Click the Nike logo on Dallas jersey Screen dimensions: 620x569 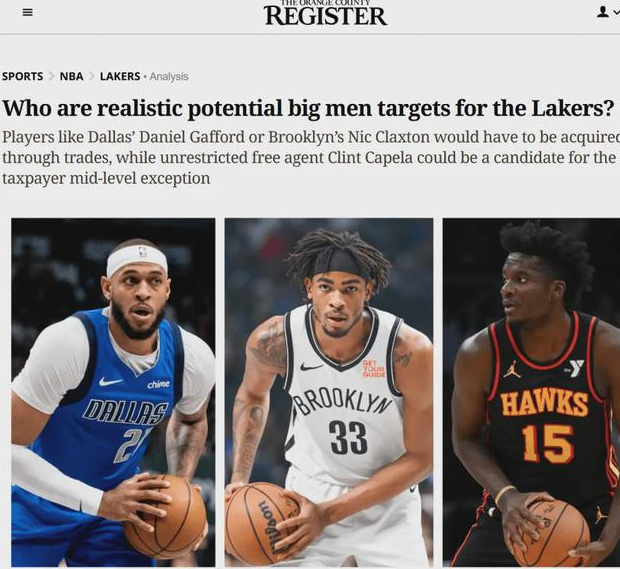(x=110, y=382)
